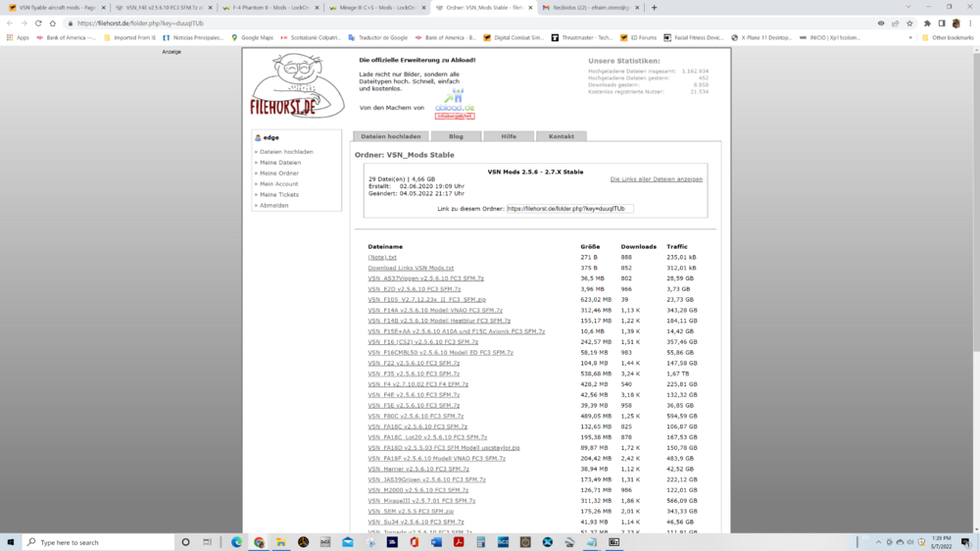Show hidden tray icons chevron
980x551 pixels.
click(x=878, y=542)
